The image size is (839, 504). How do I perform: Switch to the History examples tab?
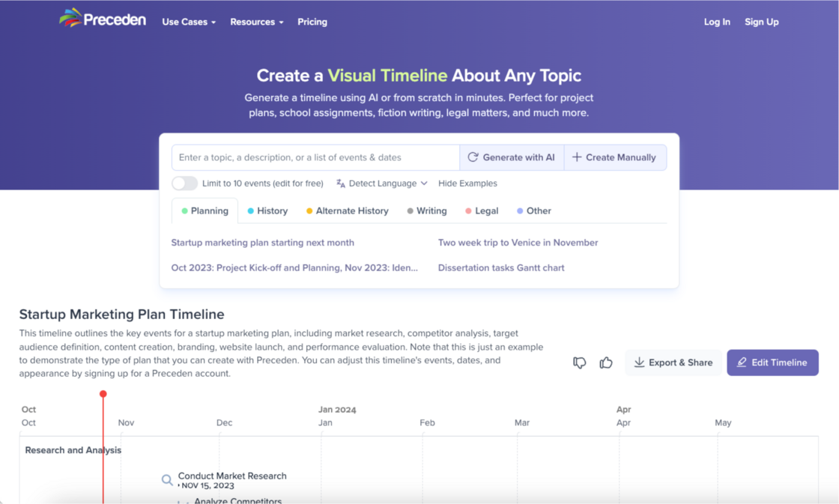tap(267, 211)
